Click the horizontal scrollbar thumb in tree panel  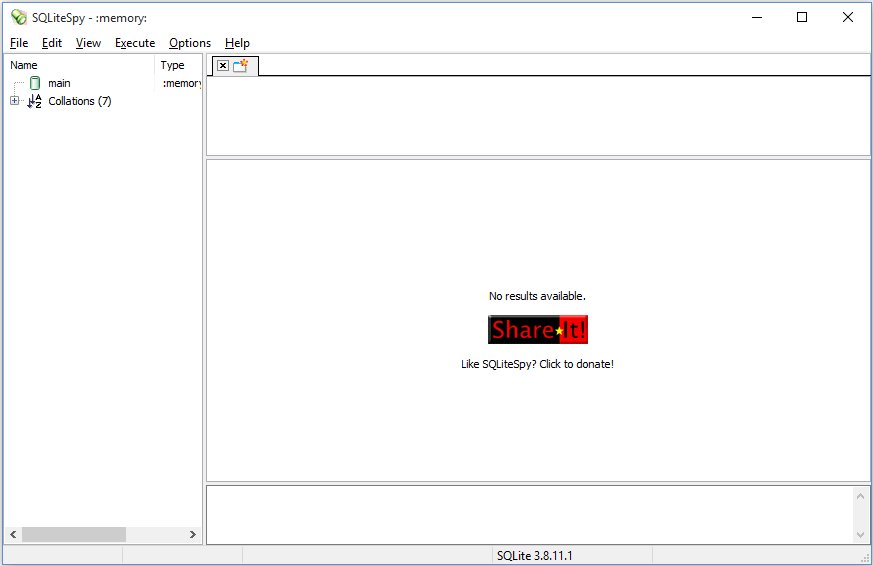(x=73, y=534)
